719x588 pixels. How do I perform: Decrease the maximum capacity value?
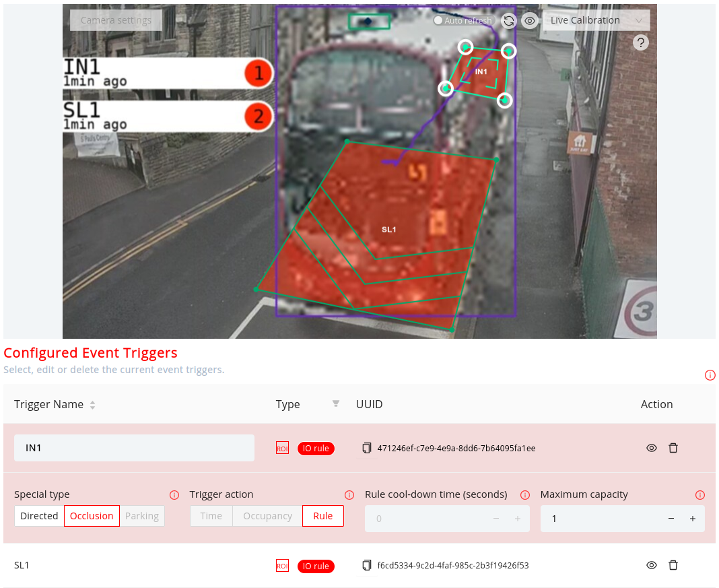tap(671, 519)
